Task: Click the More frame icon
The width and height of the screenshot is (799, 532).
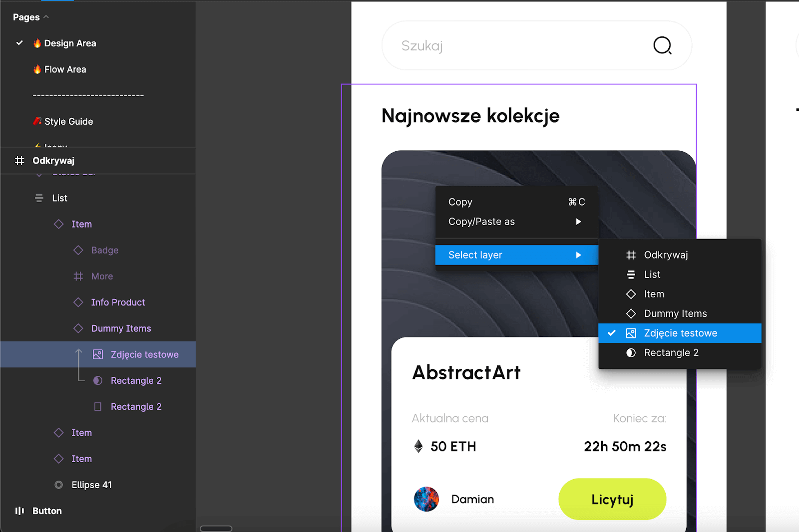Action: click(x=78, y=276)
